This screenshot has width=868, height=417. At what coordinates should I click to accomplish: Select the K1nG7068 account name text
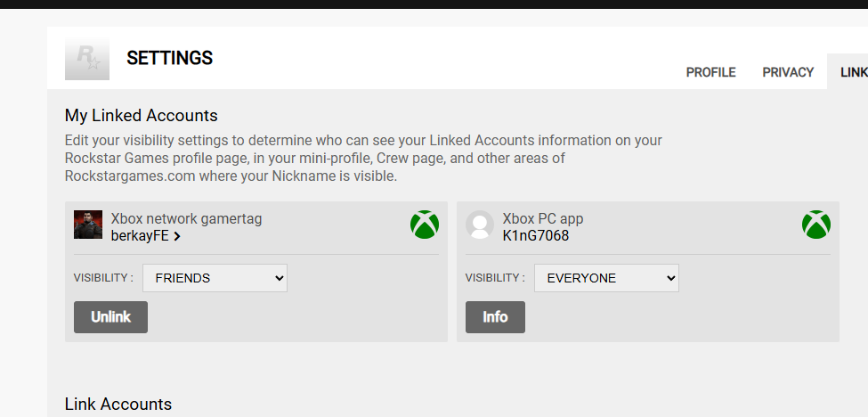[x=535, y=236]
